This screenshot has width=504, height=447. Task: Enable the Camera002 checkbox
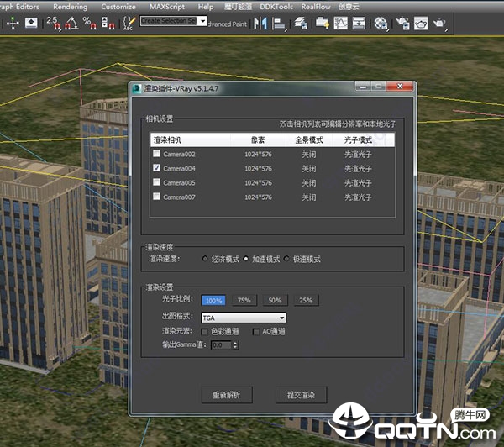coord(156,154)
